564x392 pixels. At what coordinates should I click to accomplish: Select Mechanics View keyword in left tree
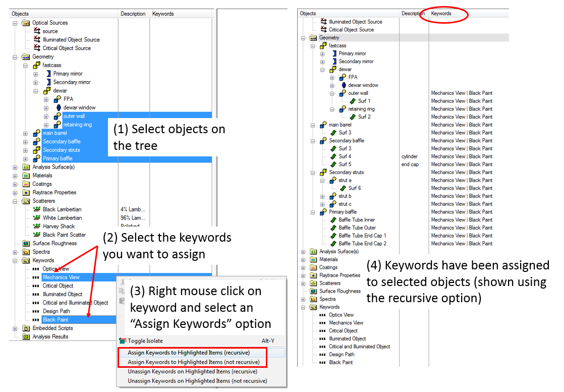[61, 277]
